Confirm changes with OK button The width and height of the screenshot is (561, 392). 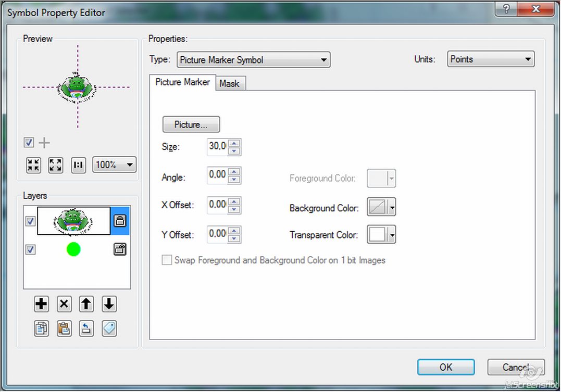446,368
